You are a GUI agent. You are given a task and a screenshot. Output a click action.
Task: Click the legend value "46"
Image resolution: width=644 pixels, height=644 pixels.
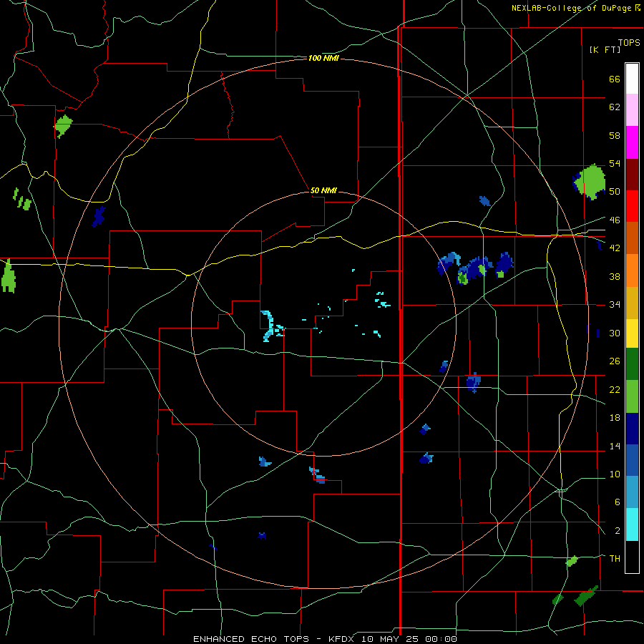pos(615,220)
